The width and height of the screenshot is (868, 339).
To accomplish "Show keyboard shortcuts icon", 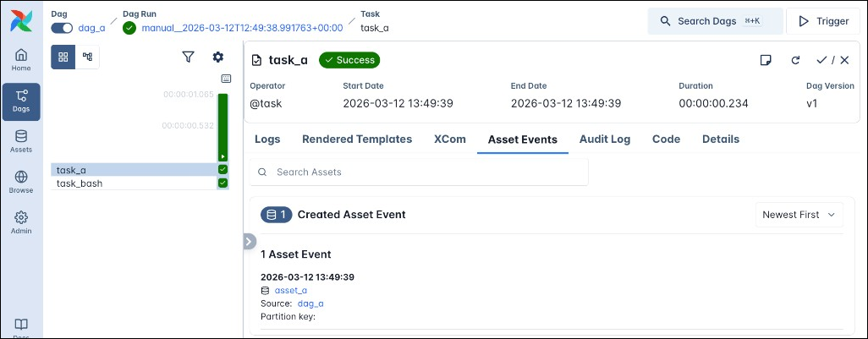I will click(x=226, y=79).
